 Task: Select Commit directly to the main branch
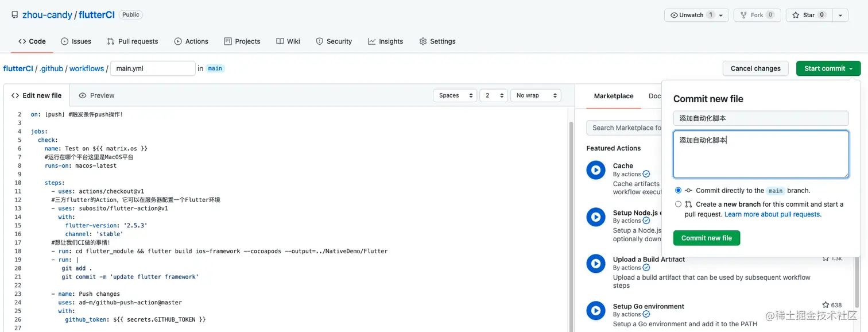tap(679, 190)
